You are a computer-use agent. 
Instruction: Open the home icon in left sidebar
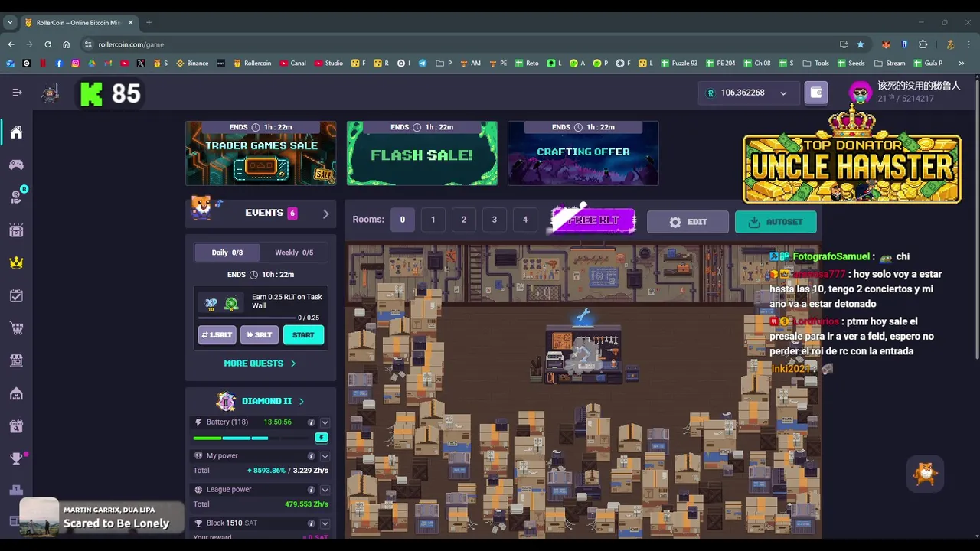point(16,132)
